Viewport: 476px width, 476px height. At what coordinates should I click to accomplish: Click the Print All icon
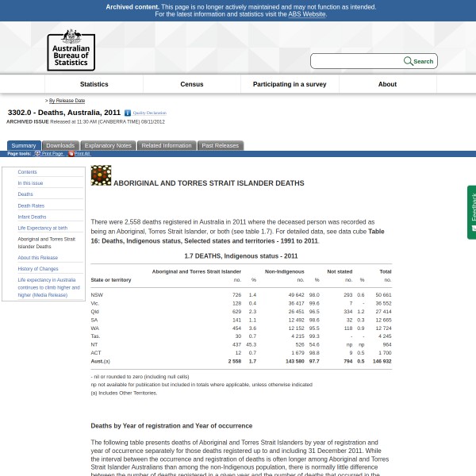(x=71, y=153)
